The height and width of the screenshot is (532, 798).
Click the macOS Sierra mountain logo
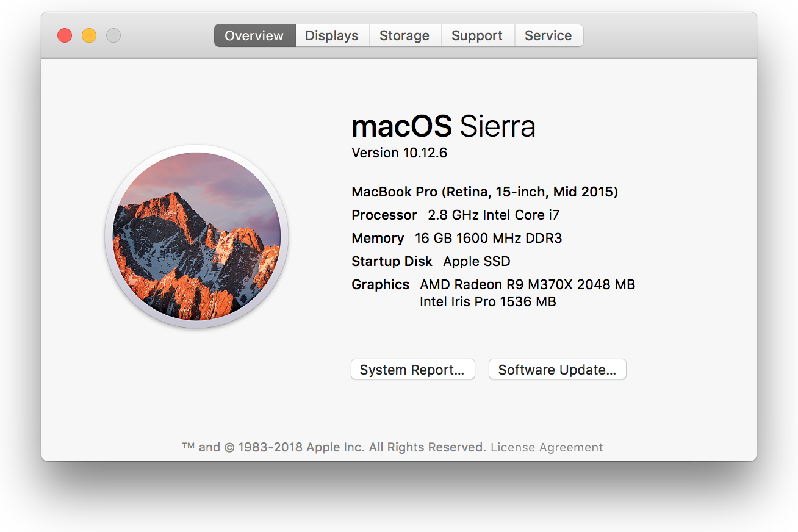[x=196, y=236]
